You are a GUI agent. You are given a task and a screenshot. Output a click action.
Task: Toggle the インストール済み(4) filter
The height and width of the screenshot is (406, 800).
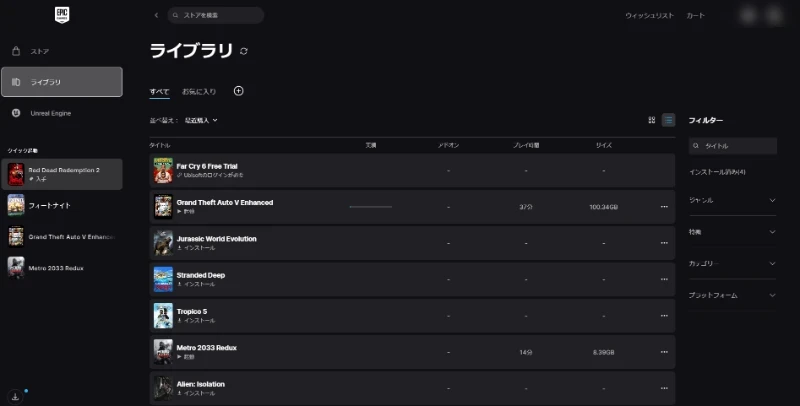click(x=717, y=172)
